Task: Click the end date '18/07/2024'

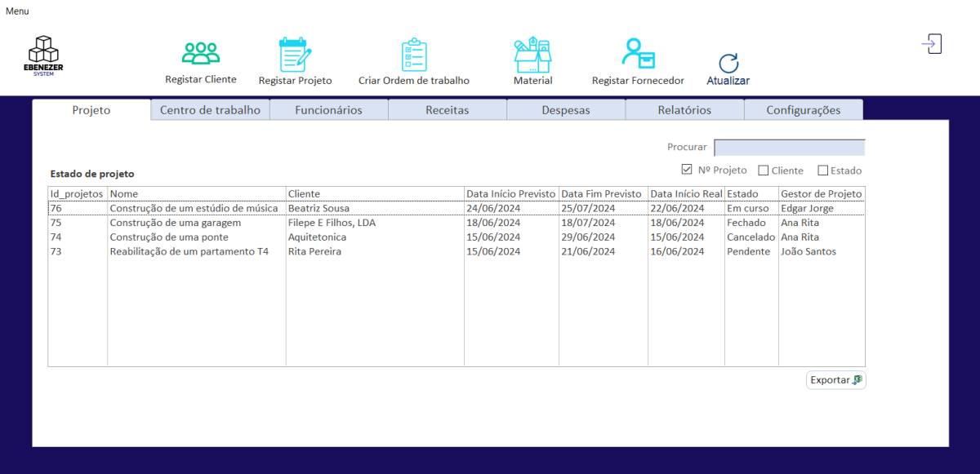Action: pos(588,223)
